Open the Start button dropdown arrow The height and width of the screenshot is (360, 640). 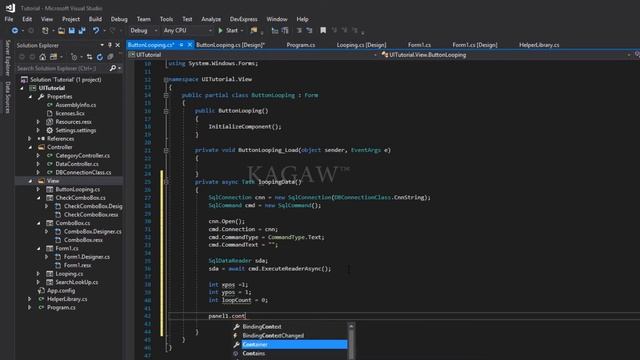242,31
